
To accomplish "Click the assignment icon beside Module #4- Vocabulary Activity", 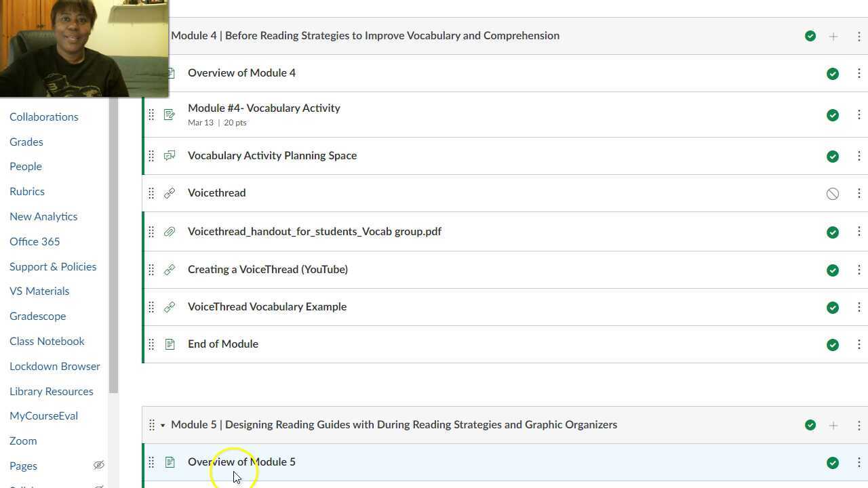I will [170, 115].
